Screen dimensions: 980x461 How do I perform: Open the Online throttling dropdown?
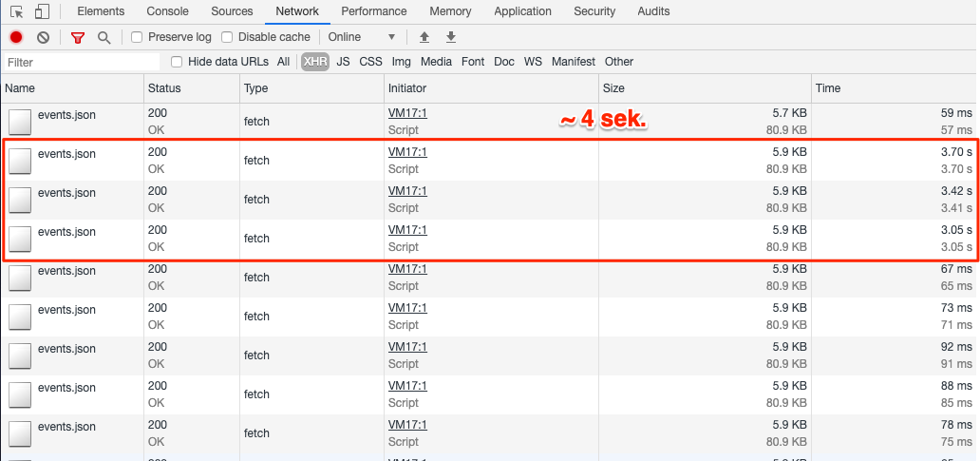(362, 37)
